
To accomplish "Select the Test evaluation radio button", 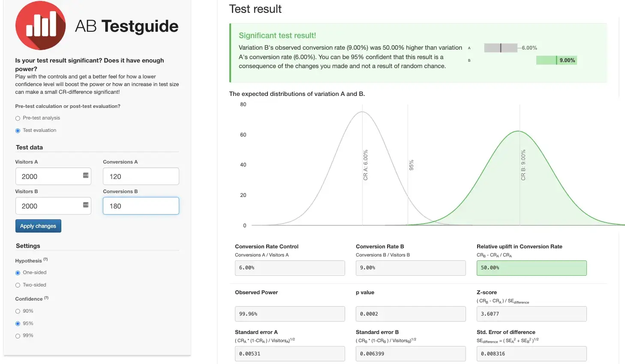I will coord(18,131).
